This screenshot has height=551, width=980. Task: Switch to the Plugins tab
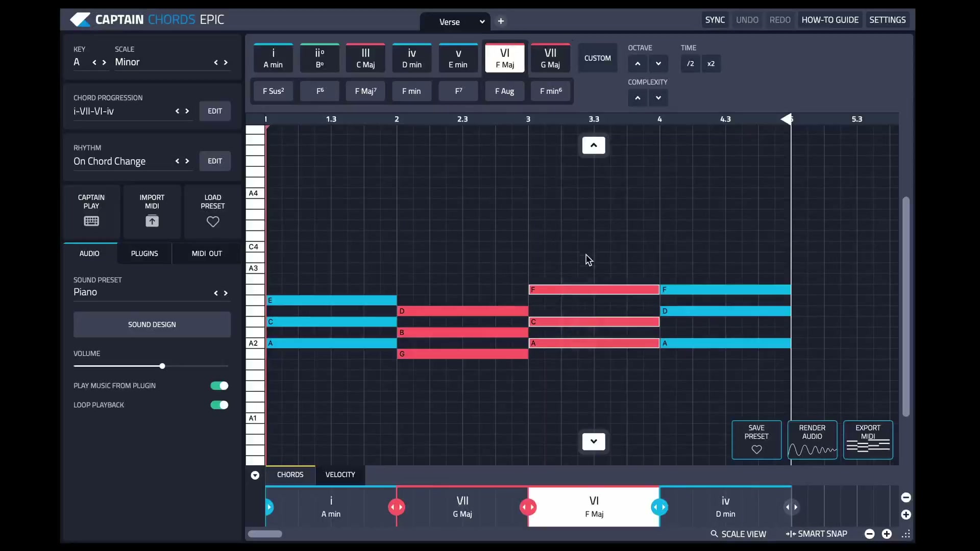[x=144, y=254]
